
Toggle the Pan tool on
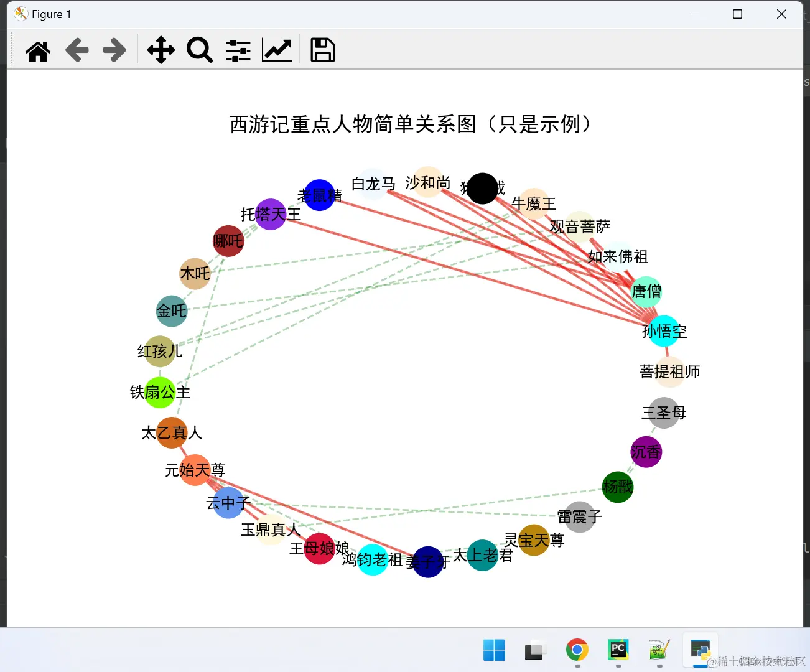(x=161, y=50)
